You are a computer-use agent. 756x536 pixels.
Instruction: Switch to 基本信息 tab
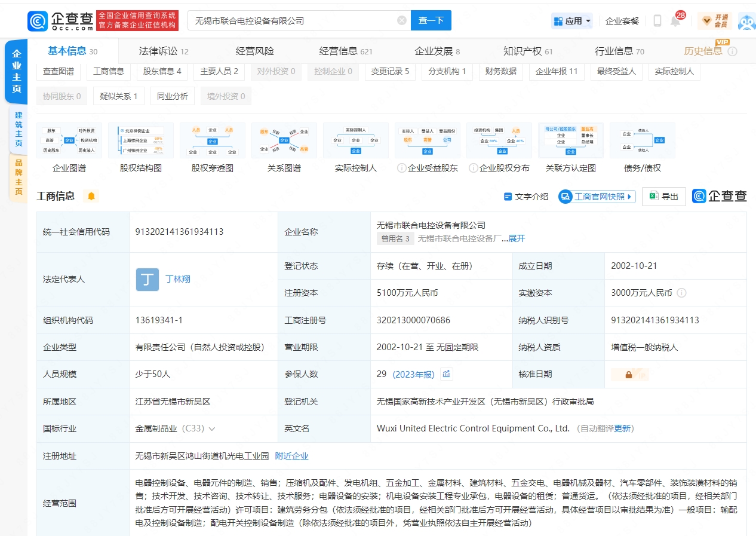click(73, 51)
